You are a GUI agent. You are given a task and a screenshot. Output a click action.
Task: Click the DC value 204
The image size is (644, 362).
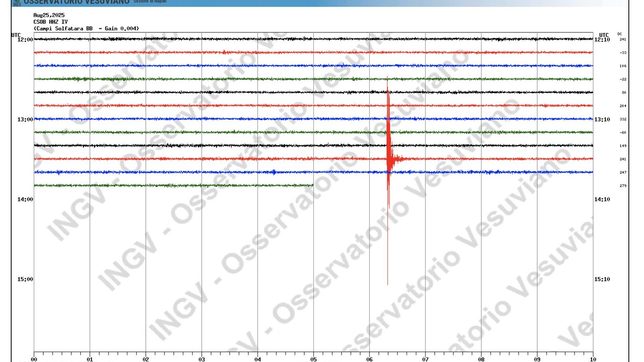coord(623,106)
